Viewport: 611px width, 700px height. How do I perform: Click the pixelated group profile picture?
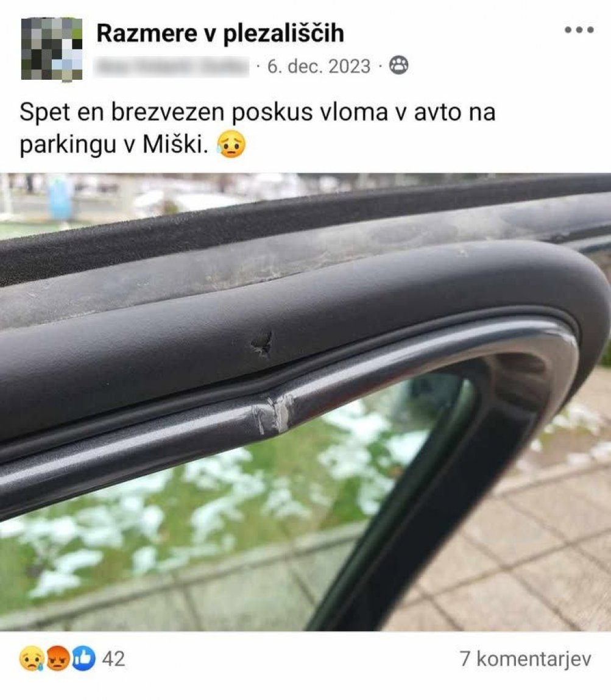coord(52,49)
